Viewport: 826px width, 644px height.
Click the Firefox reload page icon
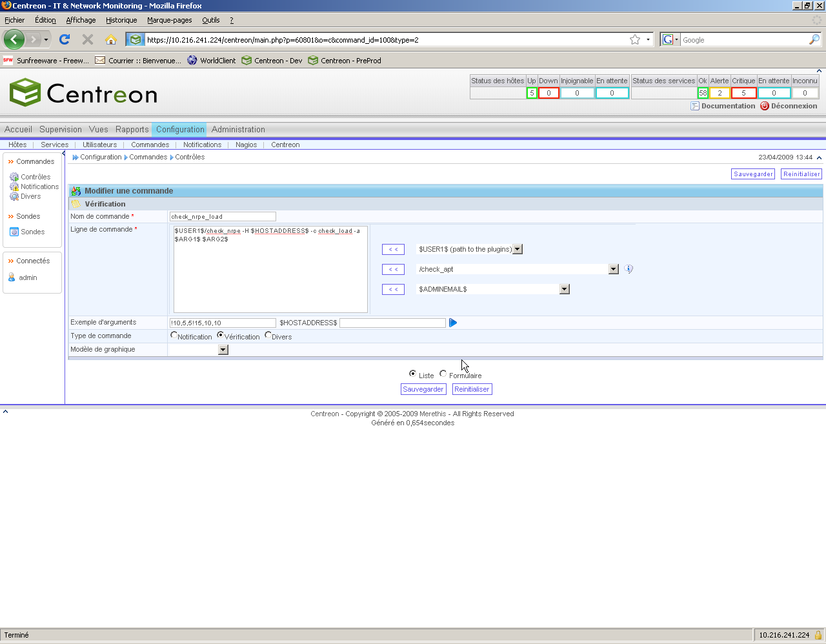tap(65, 39)
